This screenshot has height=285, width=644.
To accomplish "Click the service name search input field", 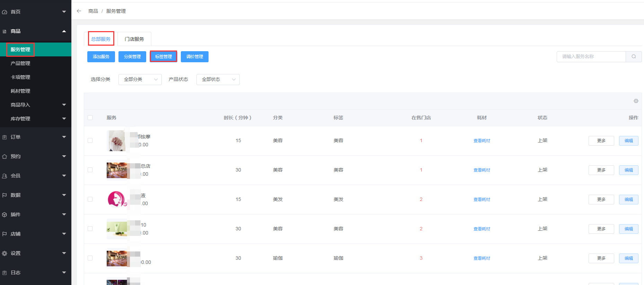I will click(591, 57).
